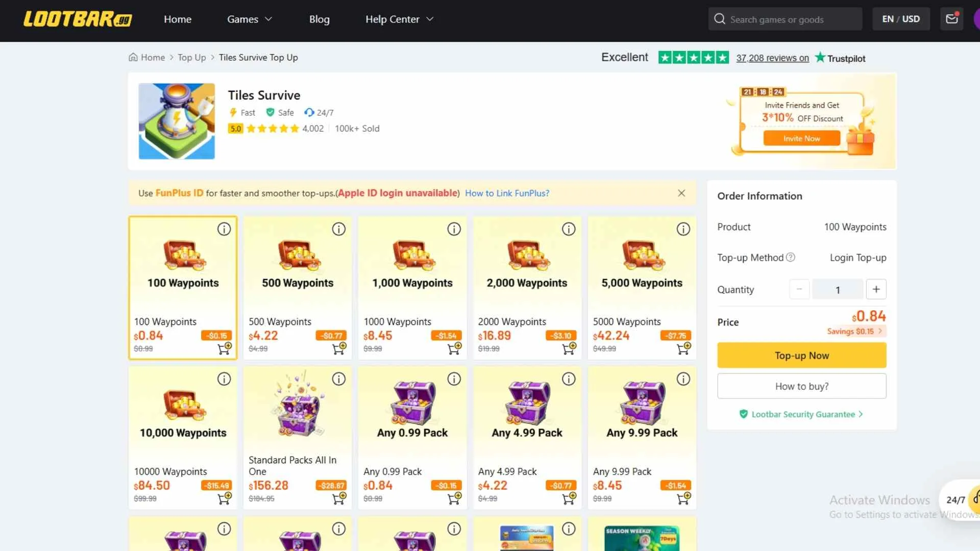Open the Games dropdown
Image resolution: width=980 pixels, height=551 pixels.
249,19
